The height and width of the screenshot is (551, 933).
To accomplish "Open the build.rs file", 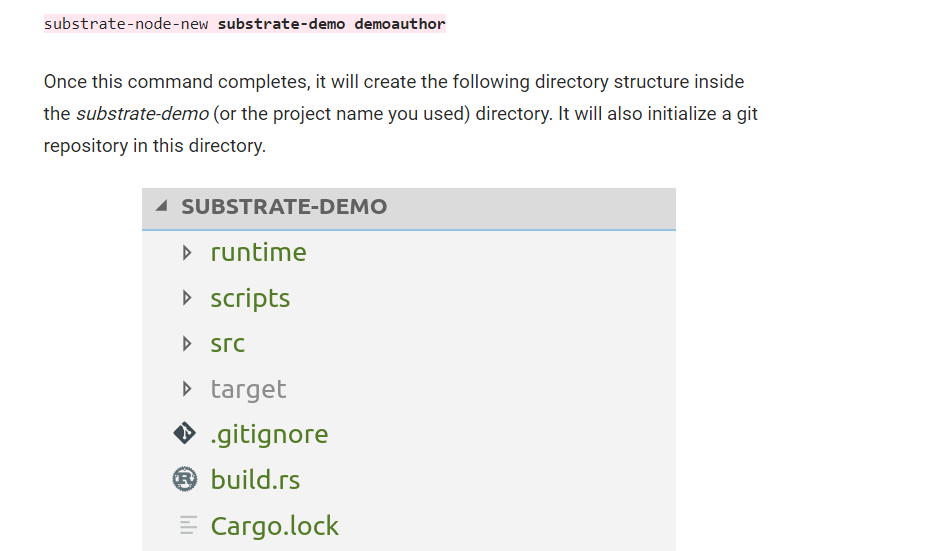I will click(255, 480).
